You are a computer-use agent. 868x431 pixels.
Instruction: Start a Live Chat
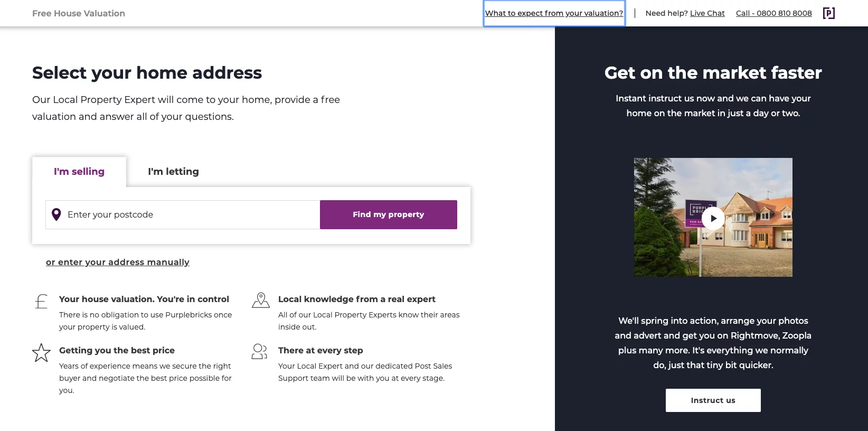(707, 13)
